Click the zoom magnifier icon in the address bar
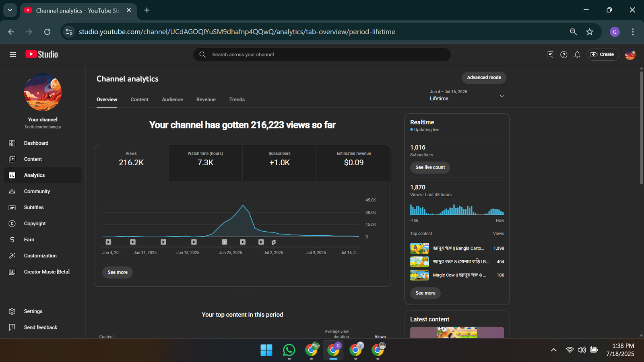 (573, 32)
